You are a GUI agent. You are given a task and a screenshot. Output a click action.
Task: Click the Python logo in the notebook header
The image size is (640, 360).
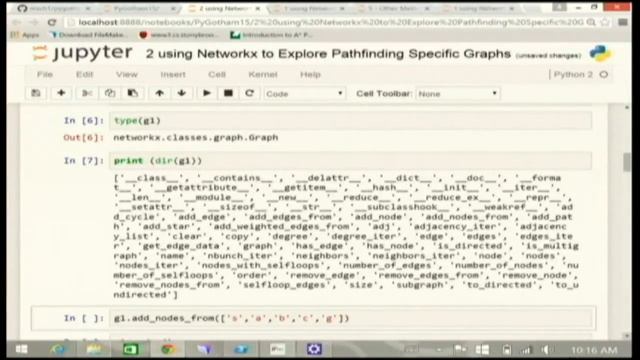(600, 53)
